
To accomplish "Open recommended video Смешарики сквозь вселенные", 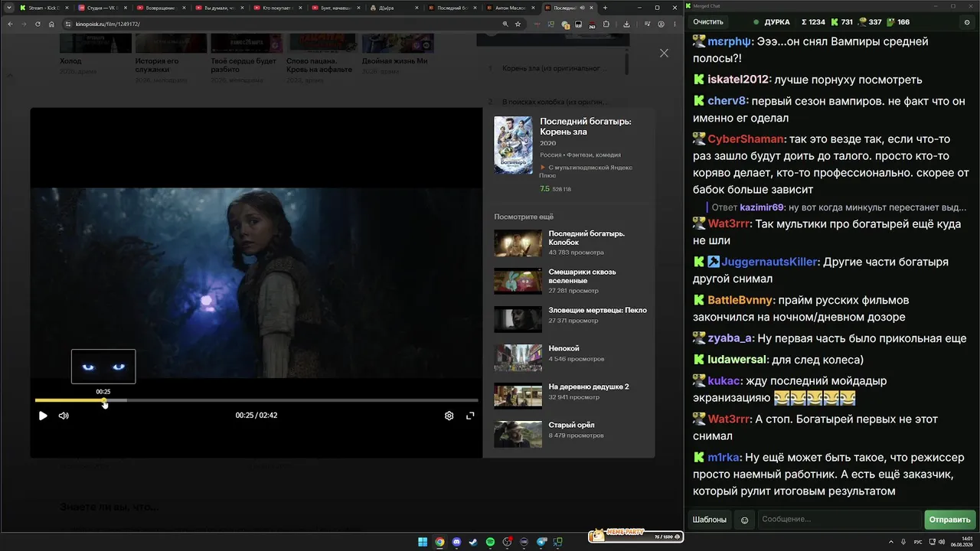I will coord(571,281).
